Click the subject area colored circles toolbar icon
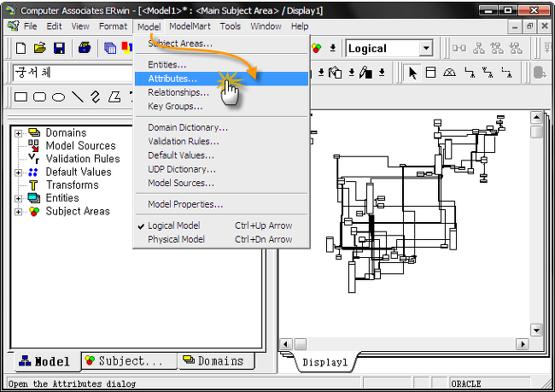 pos(317,48)
